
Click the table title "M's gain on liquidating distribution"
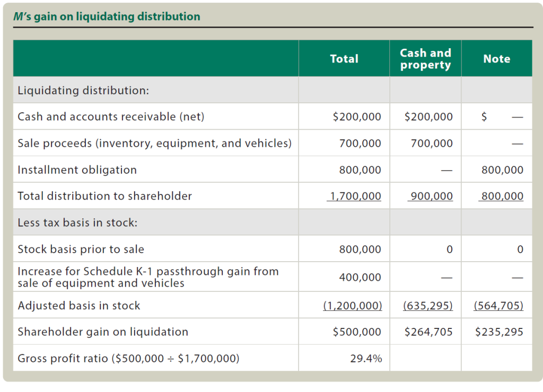107,16
